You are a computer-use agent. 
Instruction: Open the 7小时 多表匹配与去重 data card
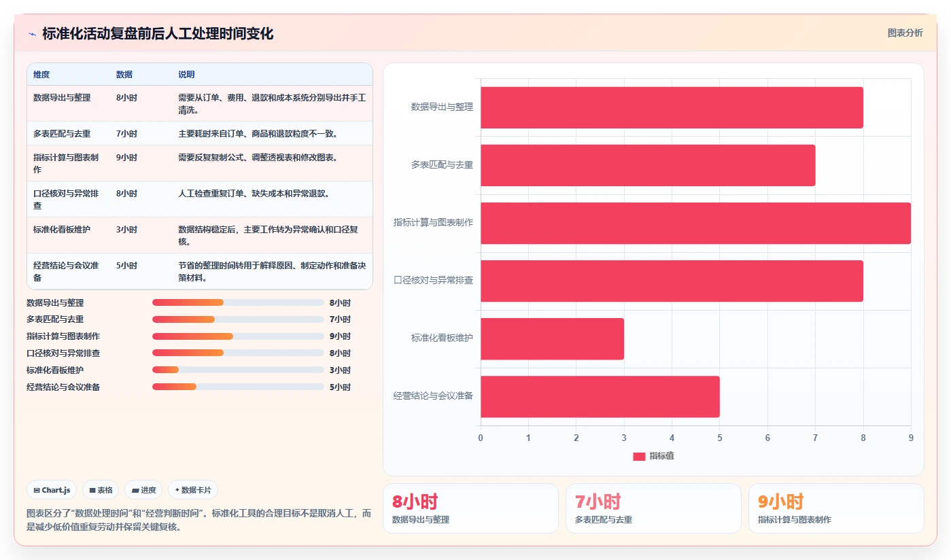(653, 508)
